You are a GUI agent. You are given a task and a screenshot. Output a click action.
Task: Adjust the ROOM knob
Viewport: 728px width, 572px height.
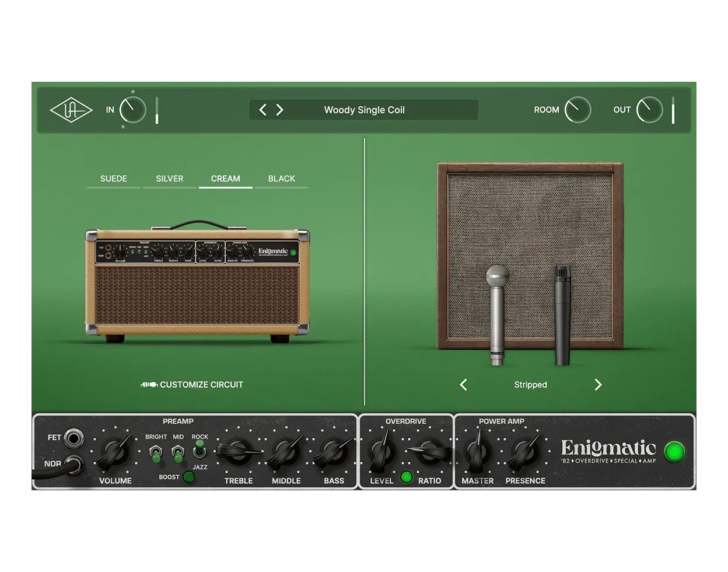[x=577, y=110]
